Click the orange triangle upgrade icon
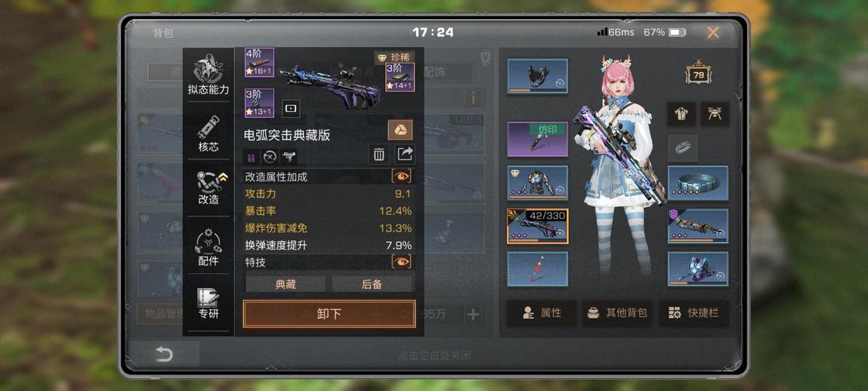 coord(400,130)
